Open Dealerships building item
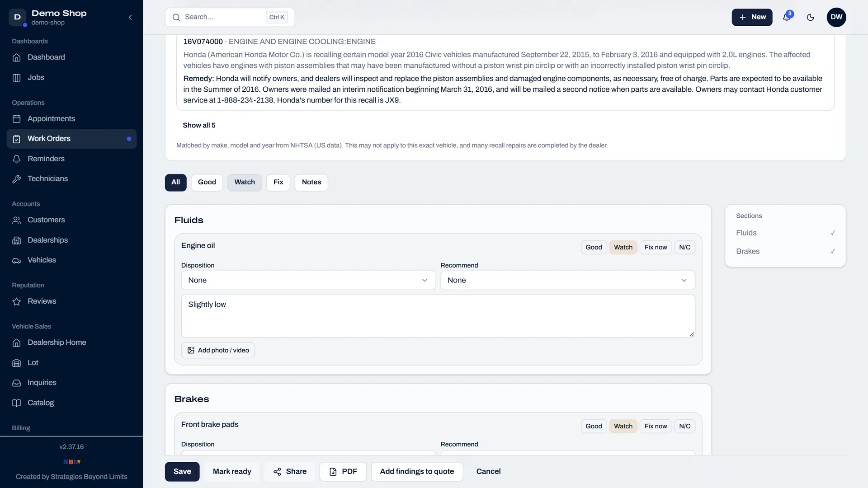The width and height of the screenshot is (868, 488). pos(71,240)
